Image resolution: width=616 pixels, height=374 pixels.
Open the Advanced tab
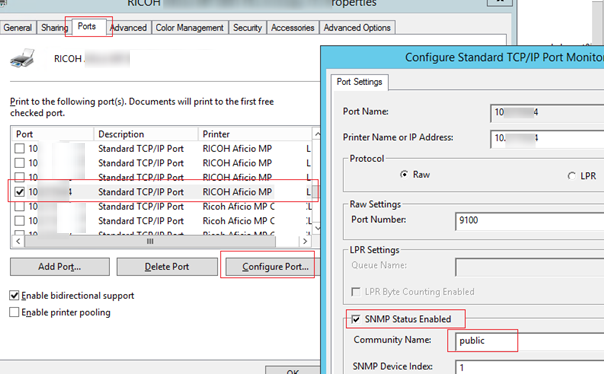click(x=128, y=28)
